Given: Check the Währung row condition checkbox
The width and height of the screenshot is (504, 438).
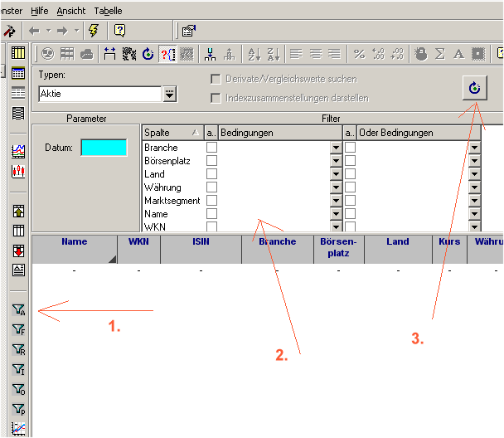Looking at the screenshot, I should coord(211,187).
